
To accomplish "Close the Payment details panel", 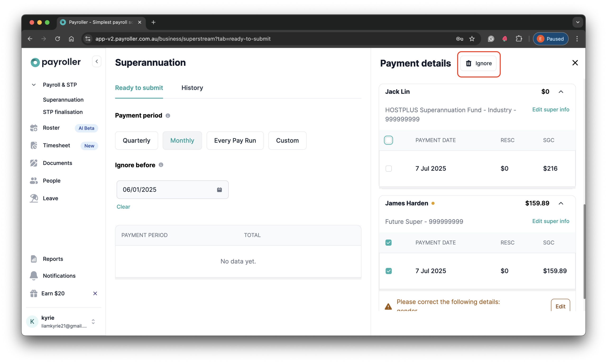I will [575, 63].
